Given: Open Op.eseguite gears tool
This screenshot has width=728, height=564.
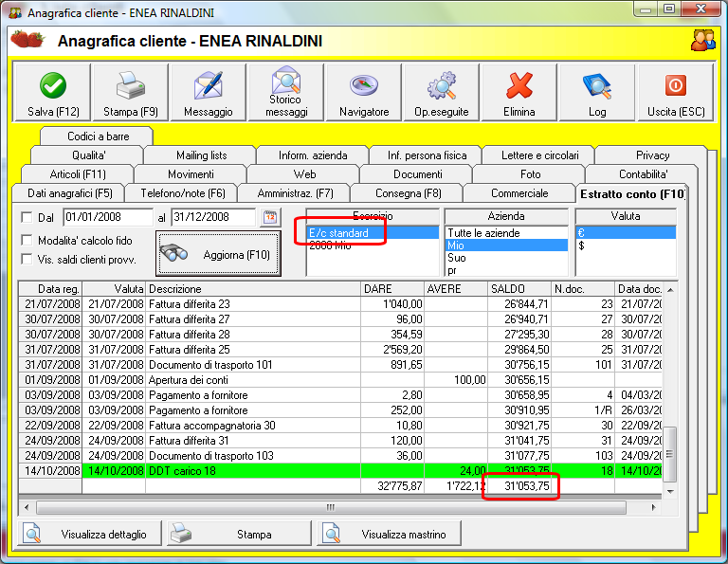Looking at the screenshot, I should click(x=442, y=93).
